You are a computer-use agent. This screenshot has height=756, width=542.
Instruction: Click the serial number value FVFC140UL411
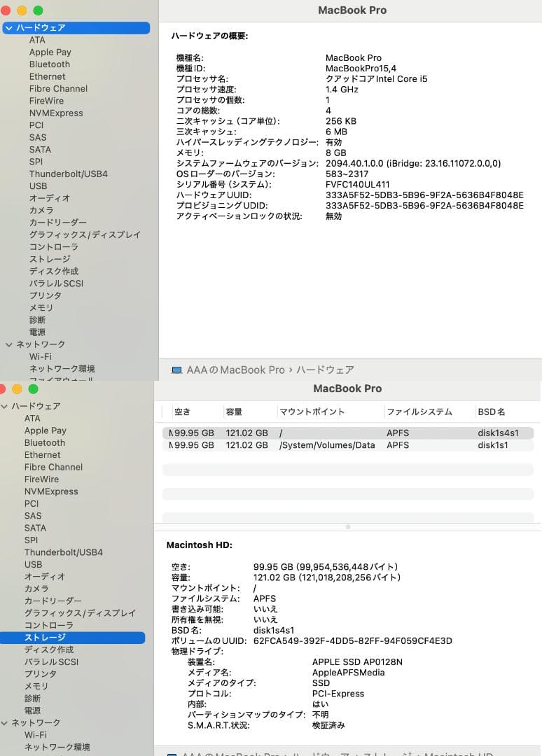pyautogui.click(x=357, y=184)
